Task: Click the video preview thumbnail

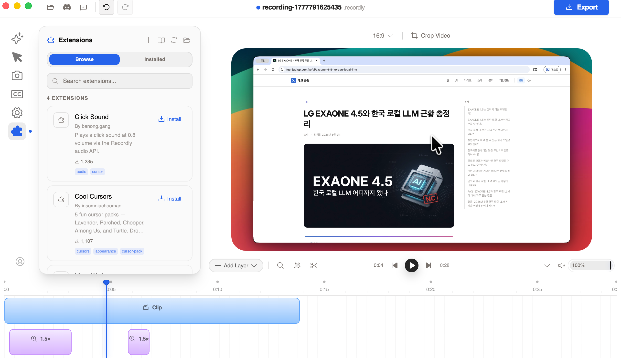Action: (x=412, y=149)
